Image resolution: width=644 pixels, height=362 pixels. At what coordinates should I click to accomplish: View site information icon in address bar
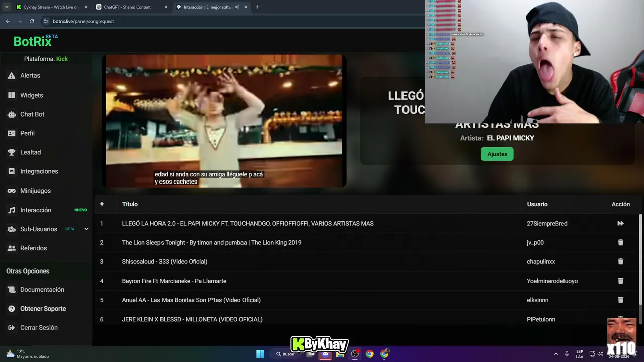point(46,21)
